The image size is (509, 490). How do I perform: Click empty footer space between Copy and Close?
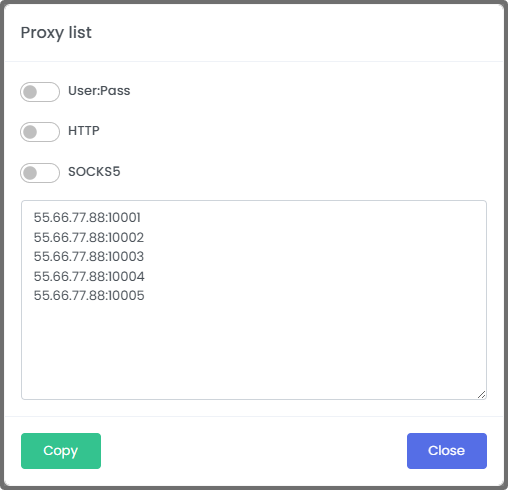254,451
